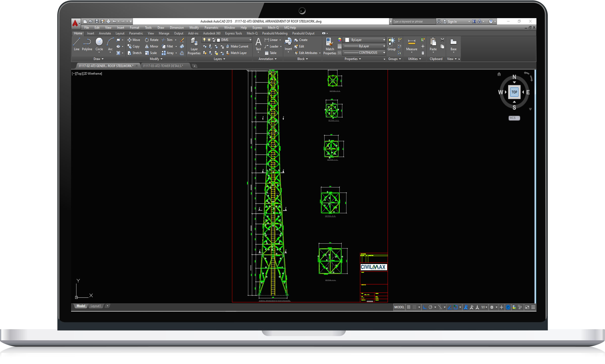Expand the Layers panel
Screen dimensions: 605x364
click(219, 59)
